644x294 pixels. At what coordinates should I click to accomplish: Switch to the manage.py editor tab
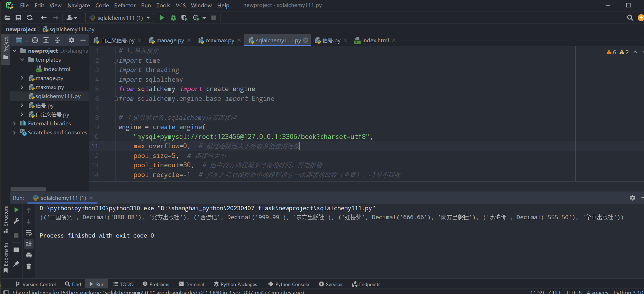pos(170,40)
